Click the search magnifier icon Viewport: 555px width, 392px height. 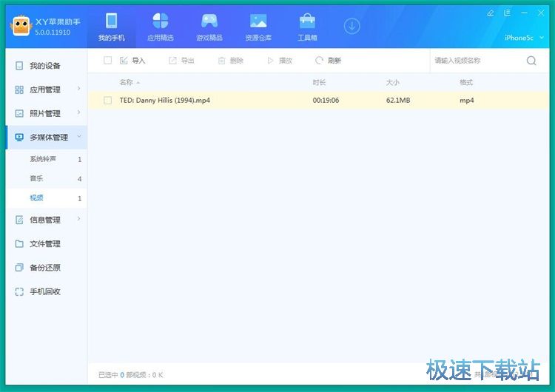pos(531,61)
